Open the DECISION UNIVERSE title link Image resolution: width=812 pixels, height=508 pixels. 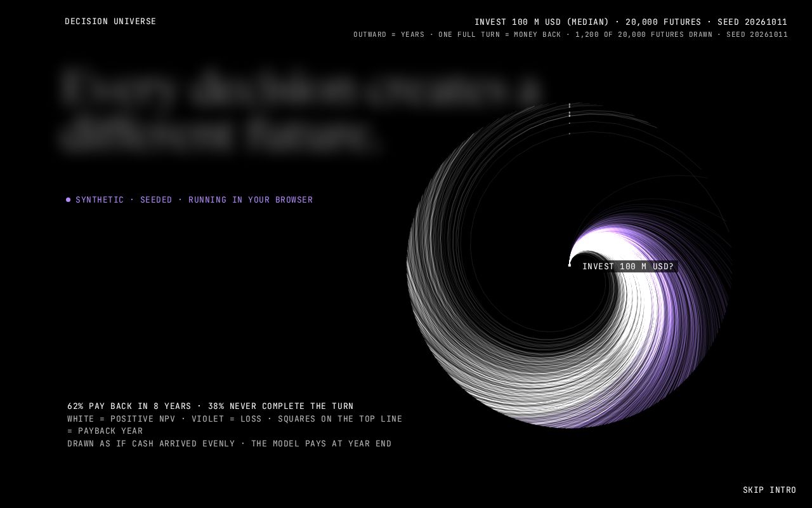110,22
